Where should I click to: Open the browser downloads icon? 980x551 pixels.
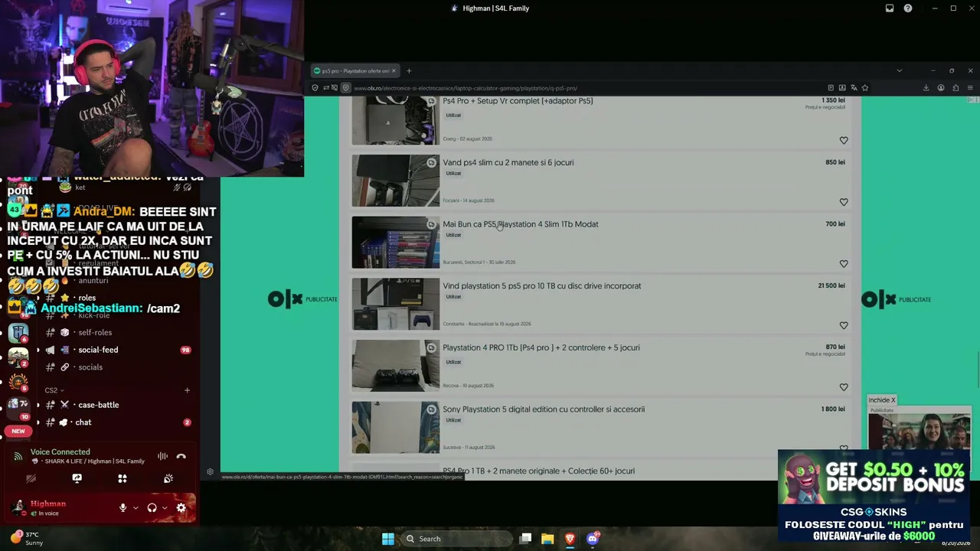(x=926, y=88)
